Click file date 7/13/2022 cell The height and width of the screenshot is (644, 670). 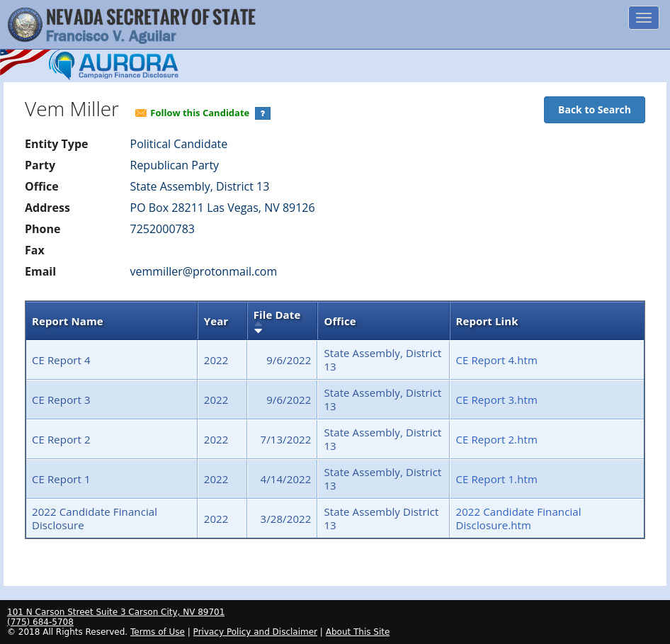click(x=282, y=440)
